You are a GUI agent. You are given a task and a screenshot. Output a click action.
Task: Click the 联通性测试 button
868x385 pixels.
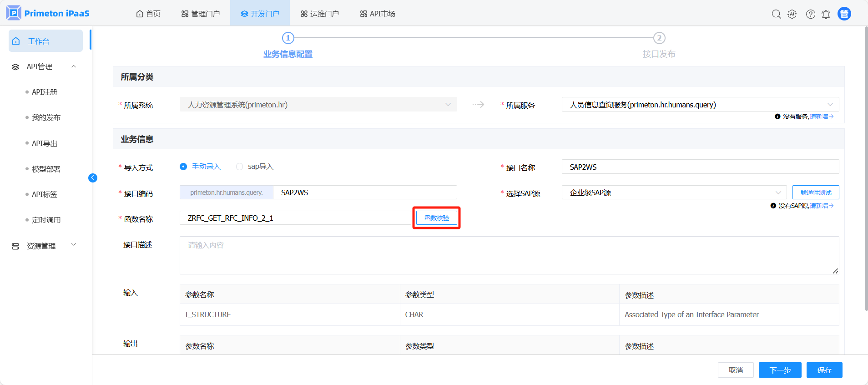click(815, 192)
